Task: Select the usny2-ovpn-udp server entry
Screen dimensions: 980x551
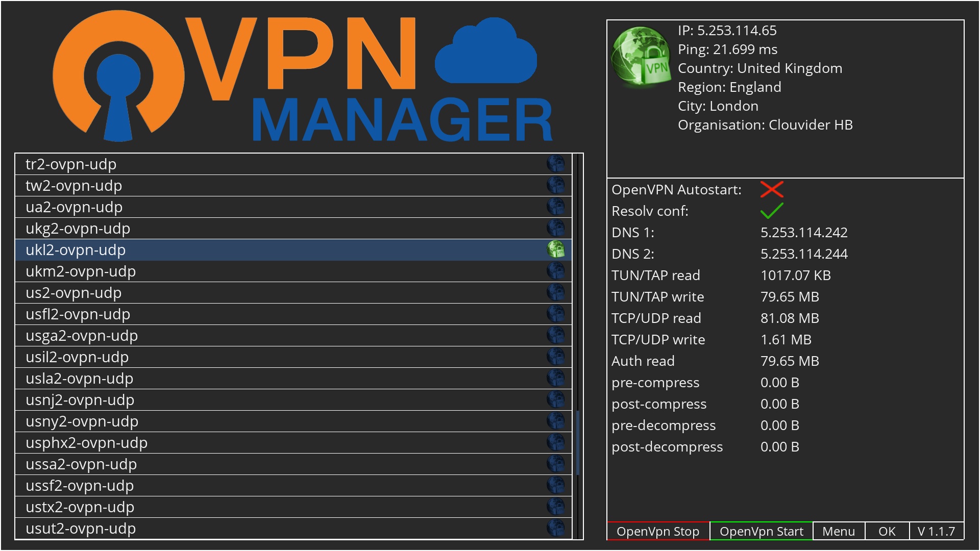Action: [x=293, y=421]
